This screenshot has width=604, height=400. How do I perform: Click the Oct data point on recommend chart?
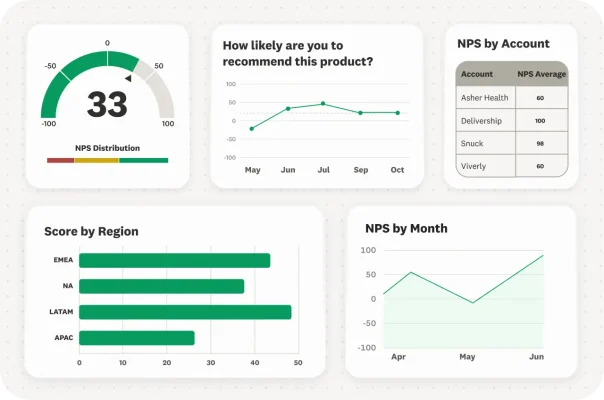pos(398,113)
